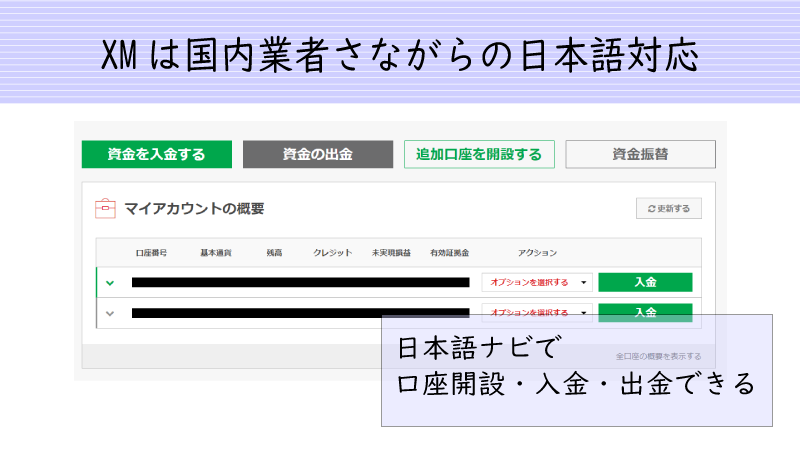The width and height of the screenshot is (800, 450).
Task: Click the second account row's 入金 button
Action: coord(645,311)
